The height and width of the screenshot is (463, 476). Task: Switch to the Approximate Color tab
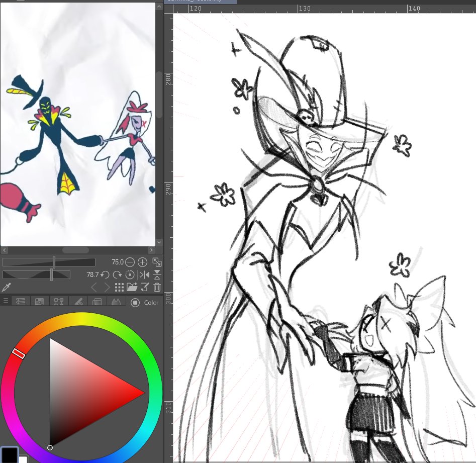(x=78, y=301)
